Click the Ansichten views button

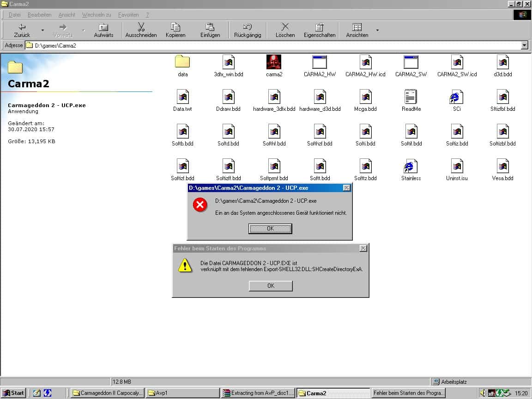point(357,30)
